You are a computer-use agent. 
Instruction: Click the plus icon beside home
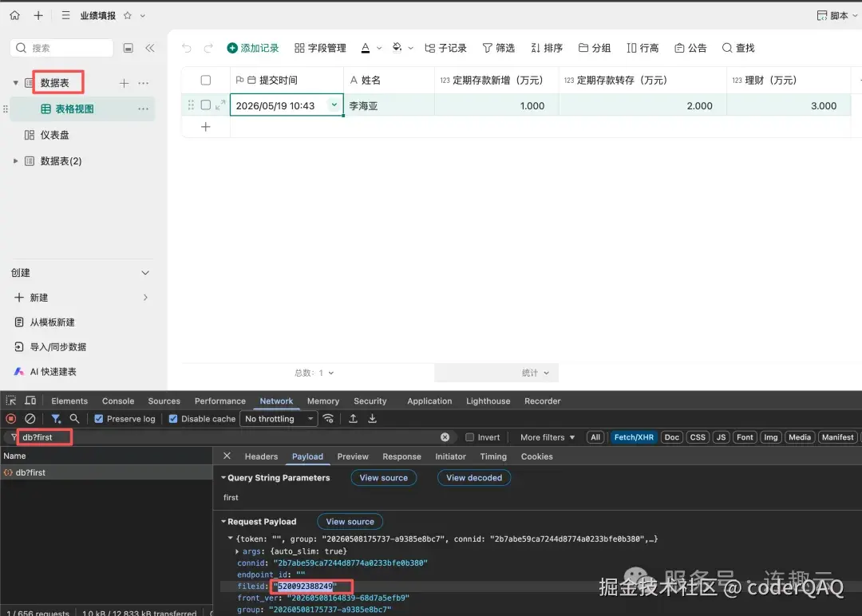point(38,15)
